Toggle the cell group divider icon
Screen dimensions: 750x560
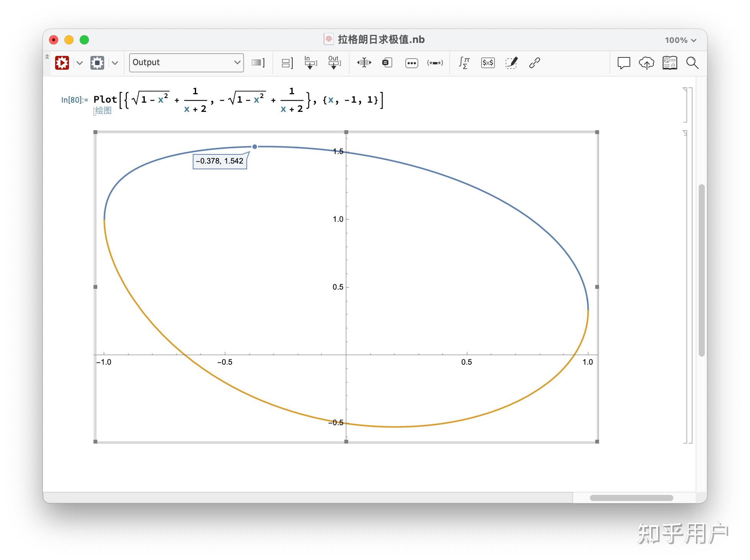point(287,63)
